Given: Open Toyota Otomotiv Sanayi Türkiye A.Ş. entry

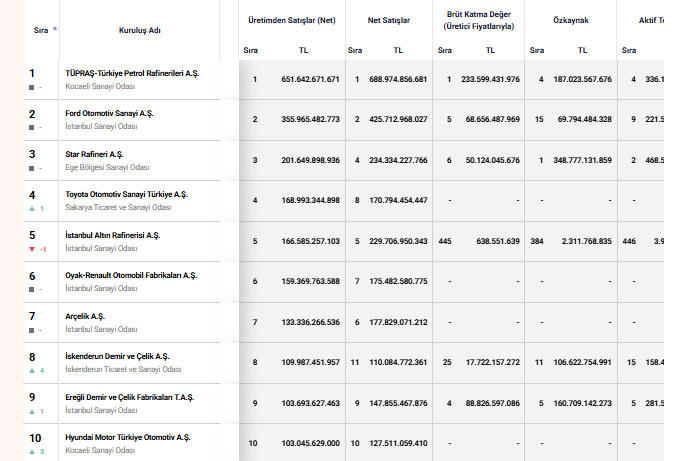Looking at the screenshot, I should 127,194.
